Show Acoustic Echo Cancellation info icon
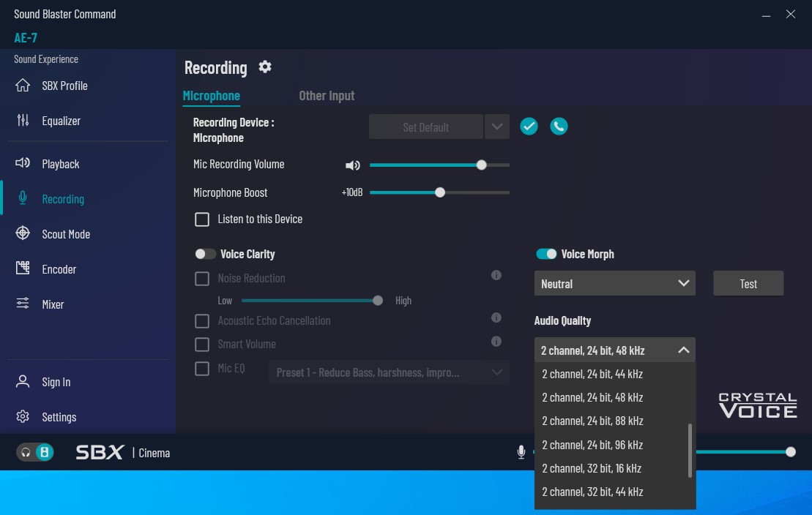 tap(496, 317)
